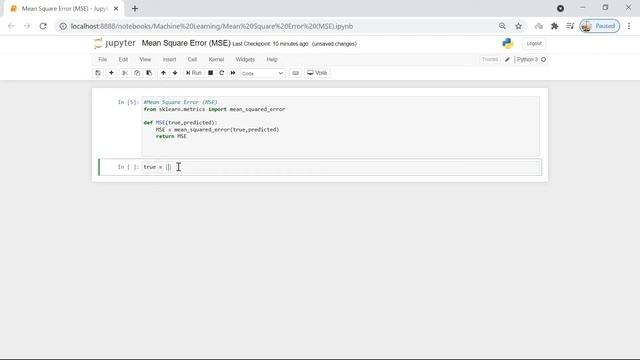The width and height of the screenshot is (640, 360).
Task: Open the View menu
Action: coord(145,60)
